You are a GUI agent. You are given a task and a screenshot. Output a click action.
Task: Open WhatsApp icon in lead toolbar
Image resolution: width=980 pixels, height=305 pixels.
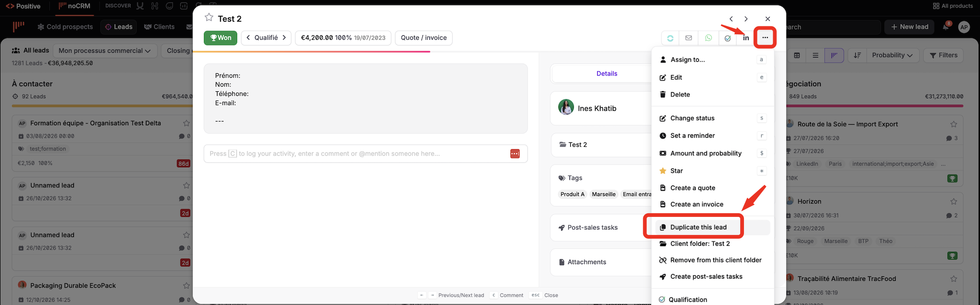pos(708,38)
